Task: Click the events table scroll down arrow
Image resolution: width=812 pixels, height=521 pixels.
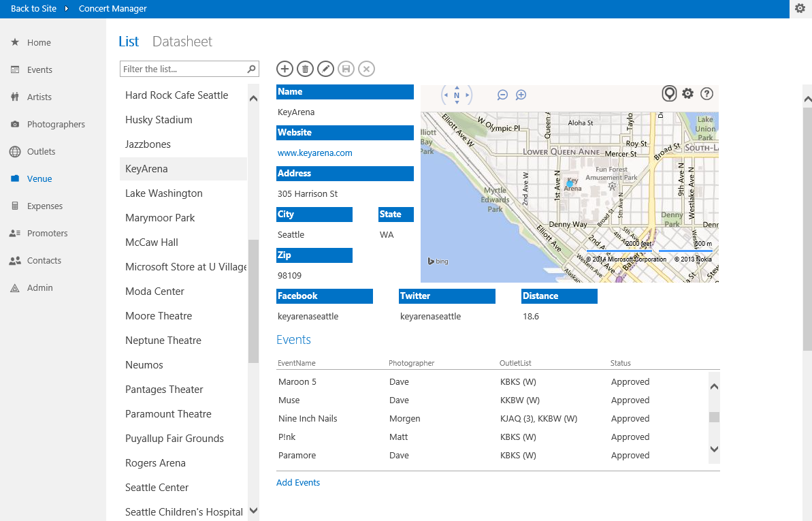Action: coord(714,449)
